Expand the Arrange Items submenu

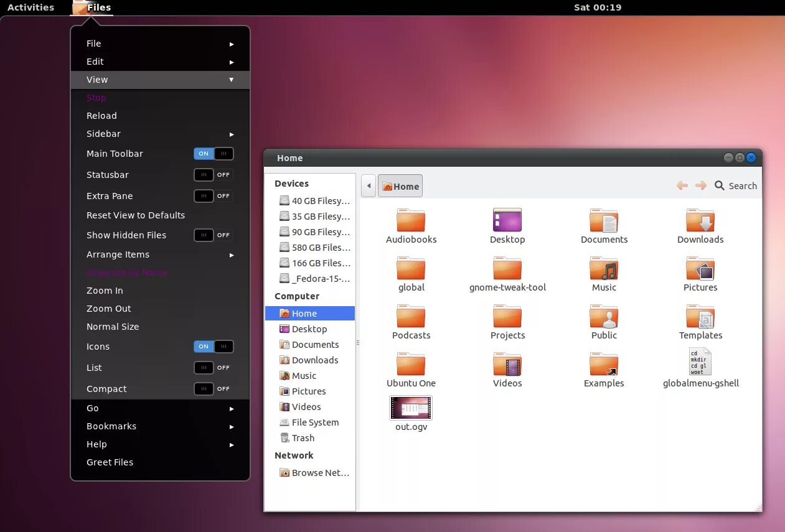[x=118, y=254]
